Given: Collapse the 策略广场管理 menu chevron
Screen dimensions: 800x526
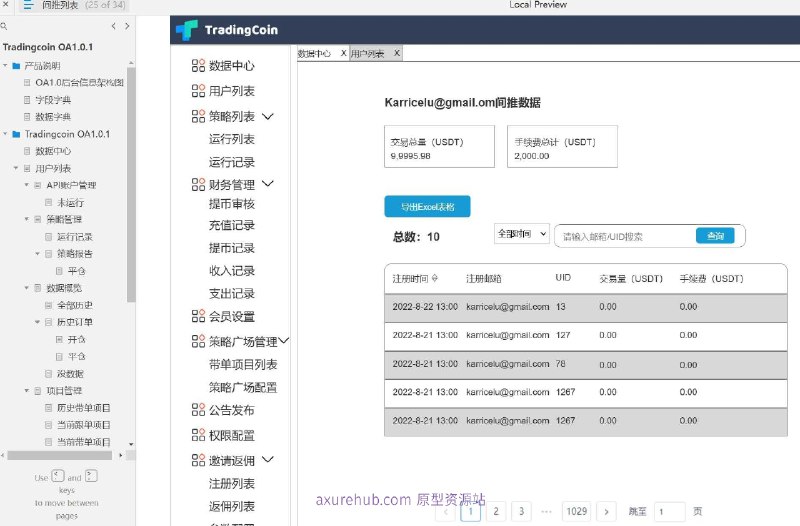Looking at the screenshot, I should coord(284,340).
